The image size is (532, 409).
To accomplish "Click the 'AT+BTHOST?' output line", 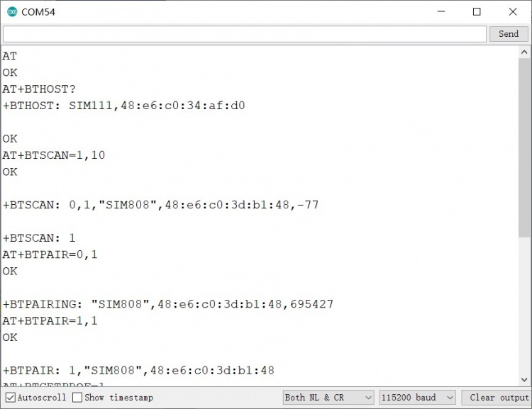I will tap(39, 89).
